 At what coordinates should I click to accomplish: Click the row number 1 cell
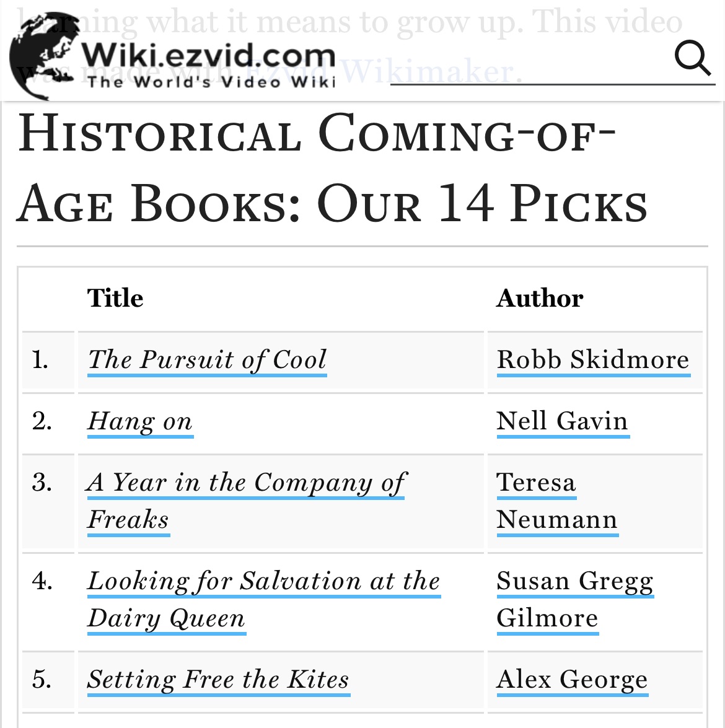41,360
